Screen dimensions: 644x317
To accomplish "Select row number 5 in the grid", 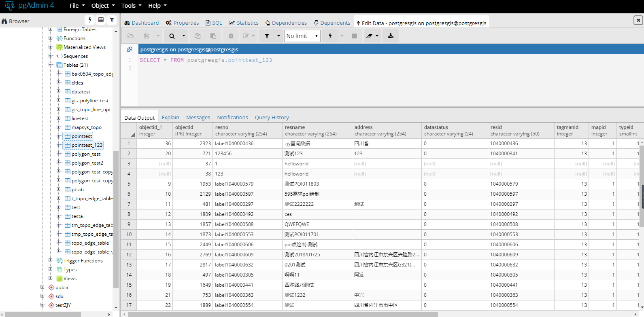I will pyautogui.click(x=129, y=184).
